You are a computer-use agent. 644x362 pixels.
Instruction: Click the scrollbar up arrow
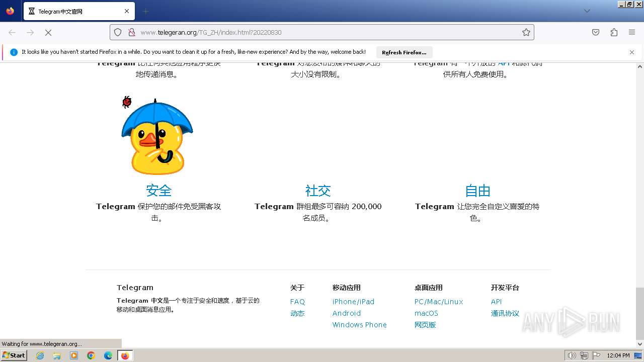(x=639, y=66)
